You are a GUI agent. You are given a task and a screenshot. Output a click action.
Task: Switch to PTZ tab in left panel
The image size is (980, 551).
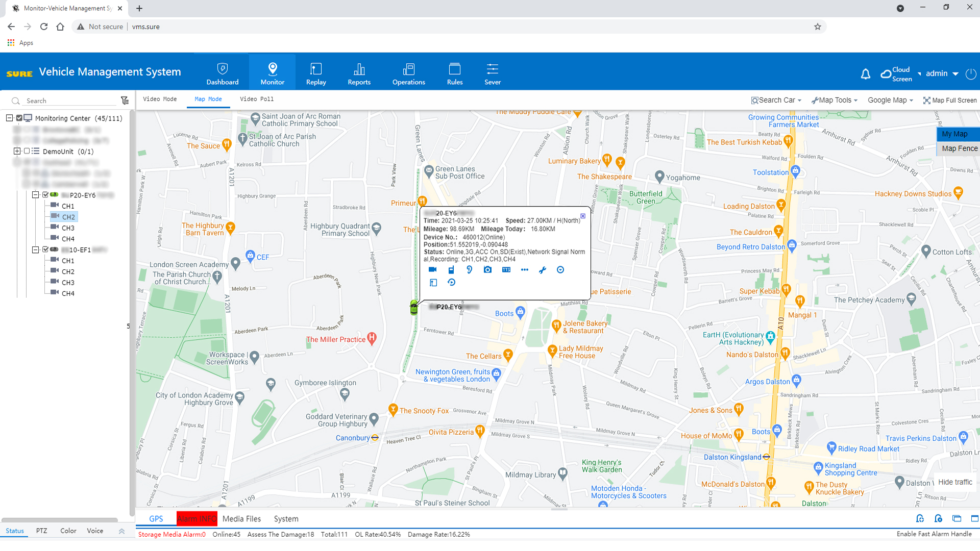coord(42,531)
